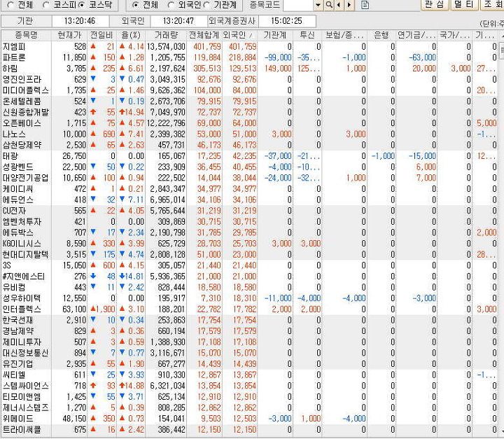Select the first 전체 market radio button
This screenshot has width=504, height=439.
pyautogui.click(x=10, y=5)
